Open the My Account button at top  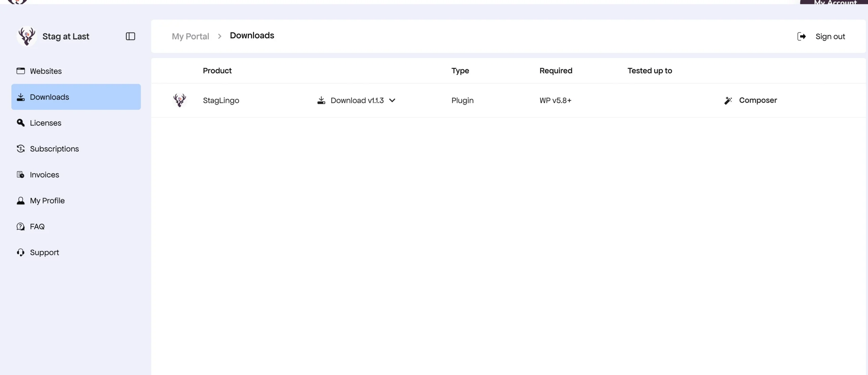coord(834,2)
